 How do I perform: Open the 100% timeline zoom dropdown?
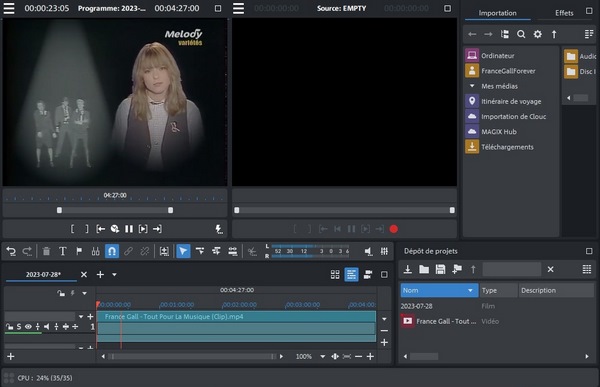coord(323,356)
